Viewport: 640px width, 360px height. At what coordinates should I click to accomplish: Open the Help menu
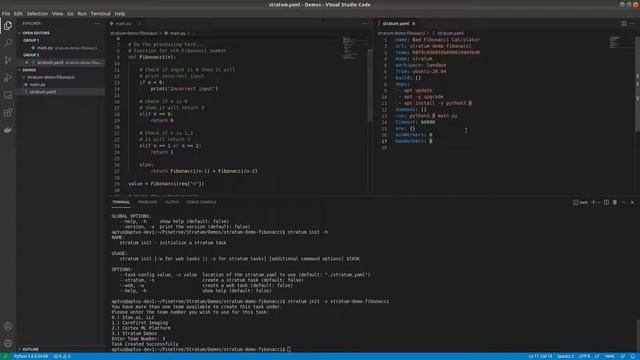(120, 13)
